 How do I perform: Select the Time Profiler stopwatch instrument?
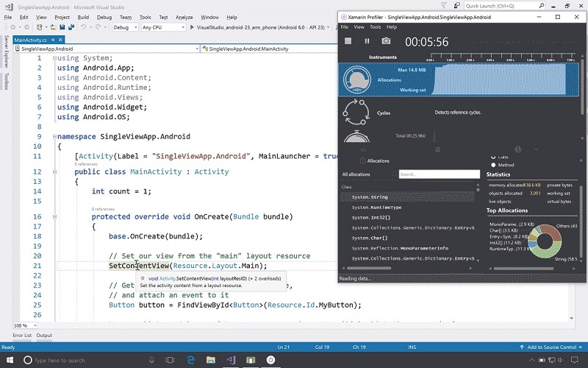coord(356,136)
